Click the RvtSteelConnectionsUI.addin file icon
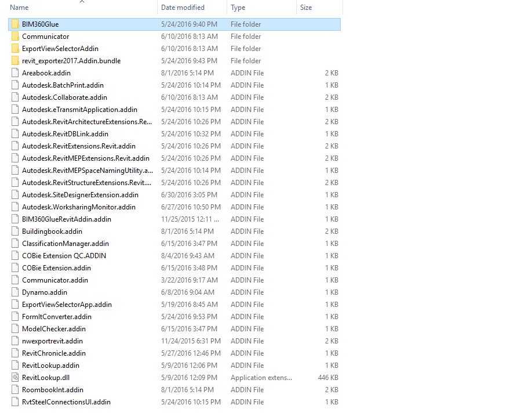Image resolution: width=532 pixels, height=416 pixels. [x=15, y=402]
